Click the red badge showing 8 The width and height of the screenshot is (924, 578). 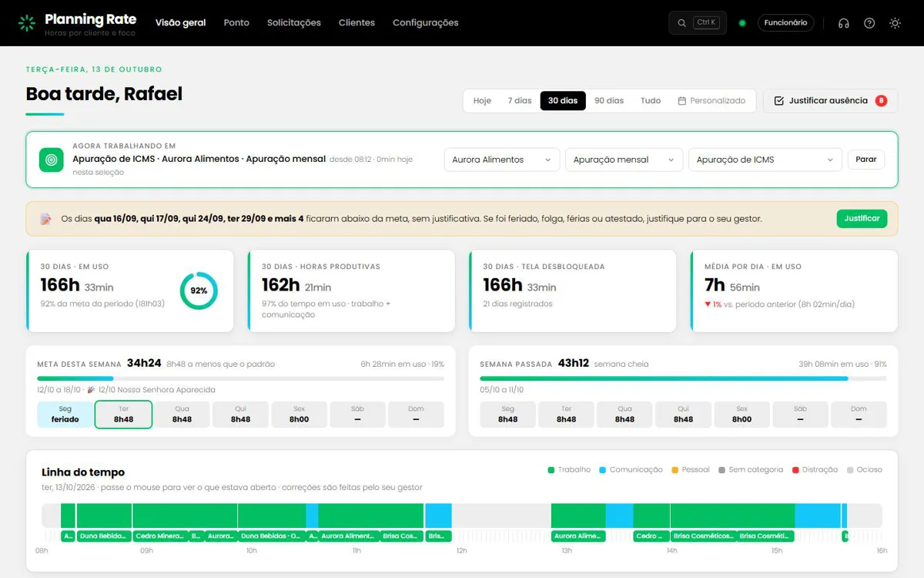click(881, 101)
